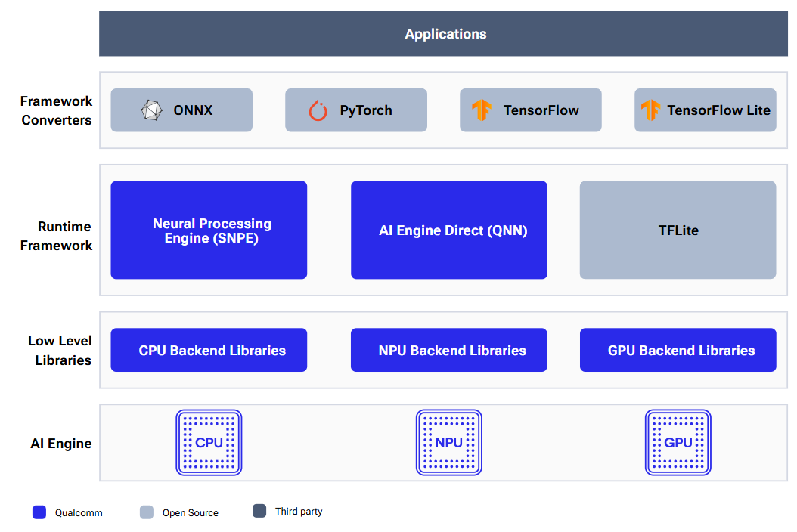This screenshot has width=797, height=532.
Task: Open NPU Backend Libraries block
Action: (x=449, y=350)
